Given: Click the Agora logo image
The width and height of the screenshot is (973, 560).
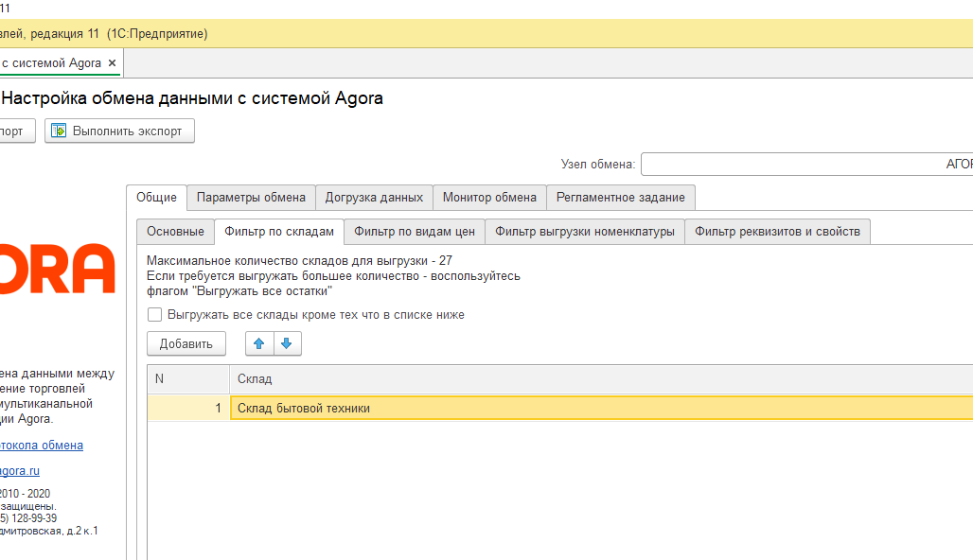Looking at the screenshot, I should [x=57, y=269].
